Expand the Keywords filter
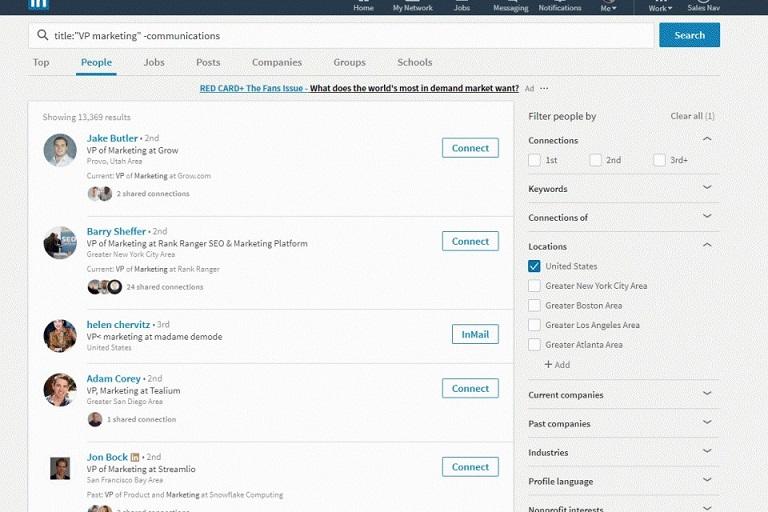Viewport: 768px width, 512px height. (x=707, y=187)
